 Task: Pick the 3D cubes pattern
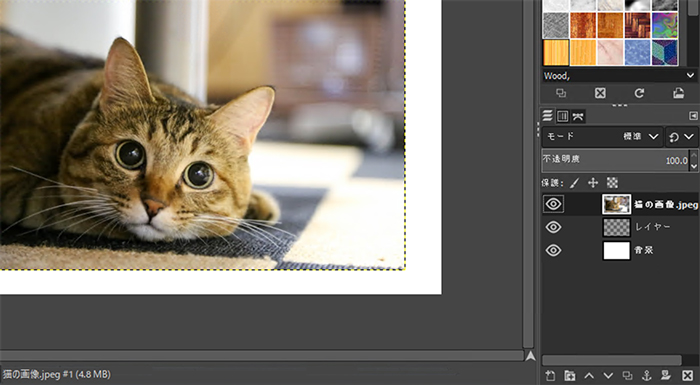coord(665,53)
